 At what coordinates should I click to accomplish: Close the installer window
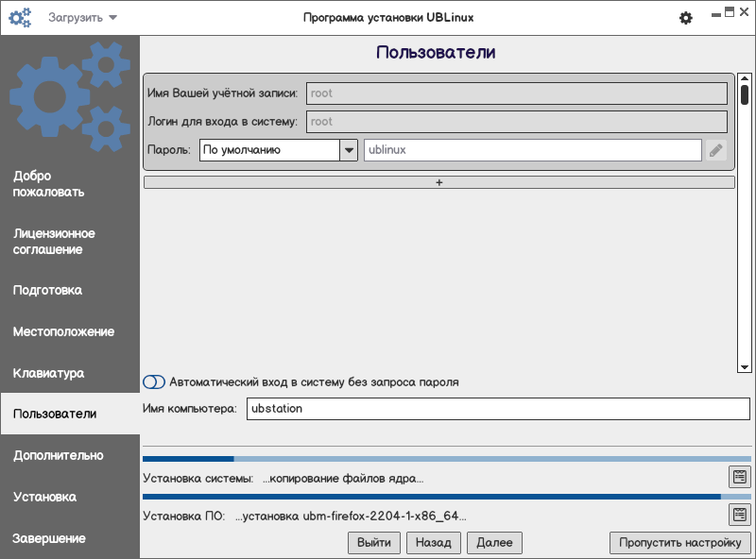744,12
